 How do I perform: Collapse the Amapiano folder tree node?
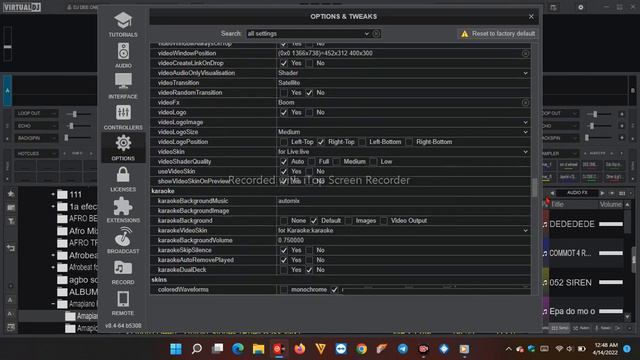click(x=53, y=304)
